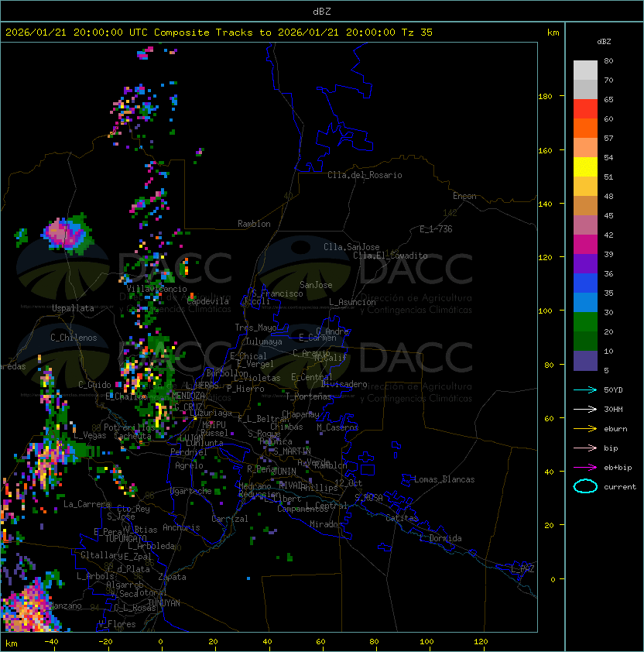Image resolution: width=644 pixels, height=652 pixels.
Task: Select the purple legend swatch below 39
Action: point(585,263)
